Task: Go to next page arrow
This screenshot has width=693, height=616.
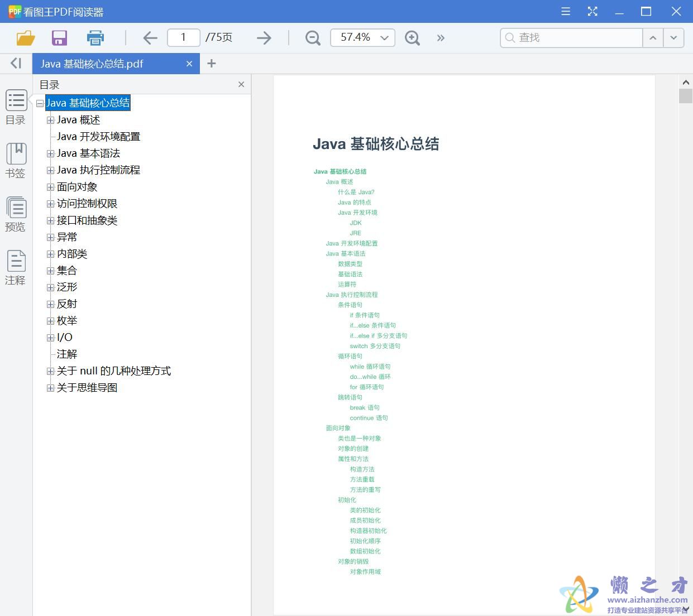Action: 264,38
